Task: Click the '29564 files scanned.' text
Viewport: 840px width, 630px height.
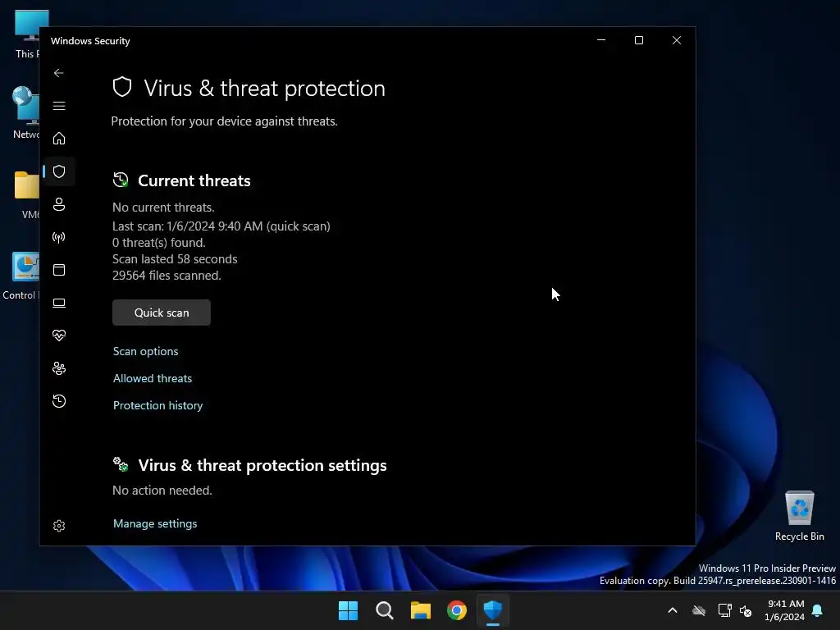Action: pyautogui.click(x=167, y=276)
